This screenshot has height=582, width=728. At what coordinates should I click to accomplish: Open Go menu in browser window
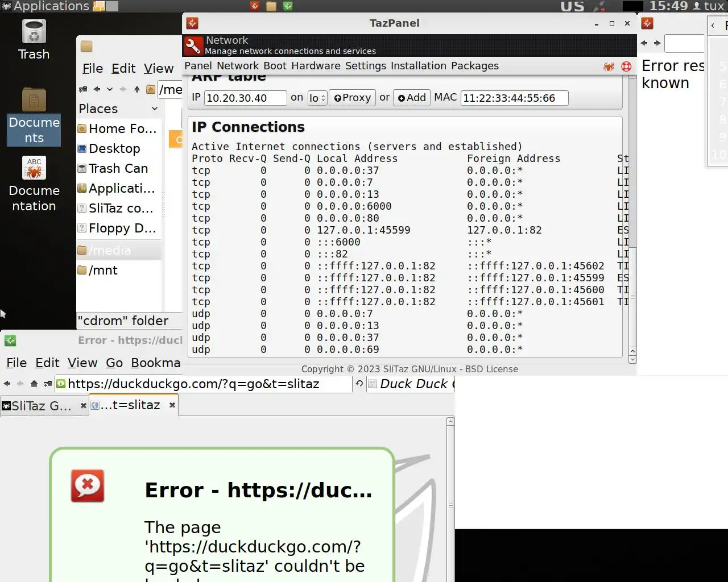click(114, 363)
